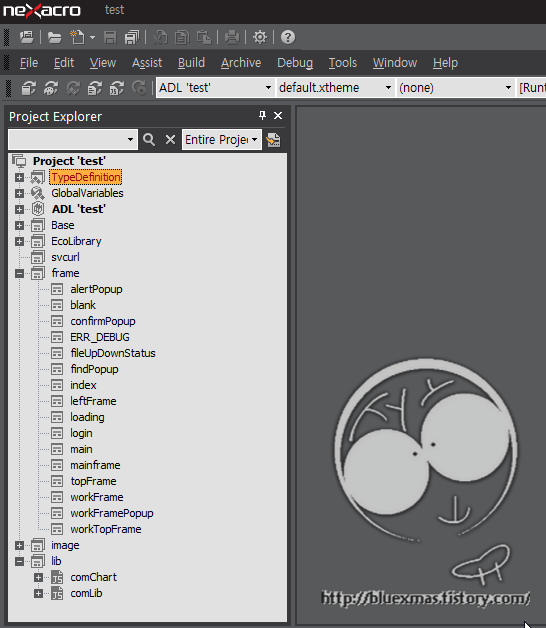Select the leftFrame form
Image resolution: width=546 pixels, height=628 pixels.
point(93,401)
